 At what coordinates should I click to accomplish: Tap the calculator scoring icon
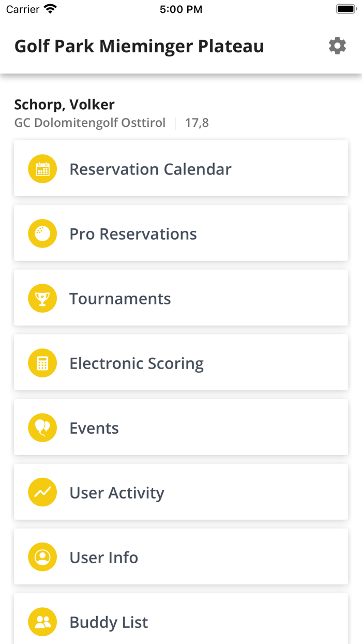[42, 363]
